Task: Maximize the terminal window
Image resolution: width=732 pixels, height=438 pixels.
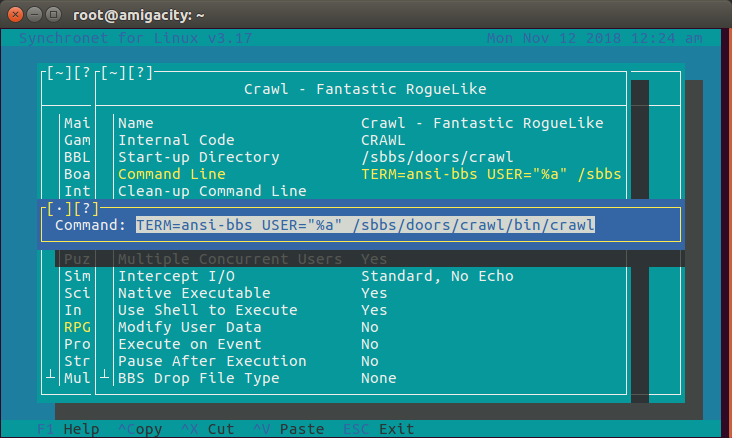Action: (x=54, y=14)
